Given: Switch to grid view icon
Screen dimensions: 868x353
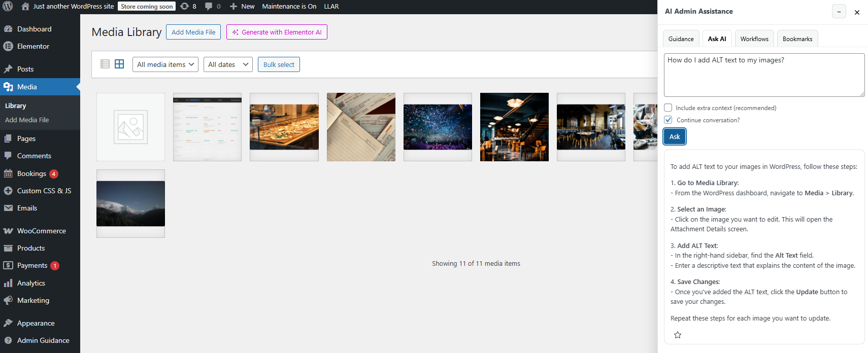Looking at the screenshot, I should coord(119,64).
